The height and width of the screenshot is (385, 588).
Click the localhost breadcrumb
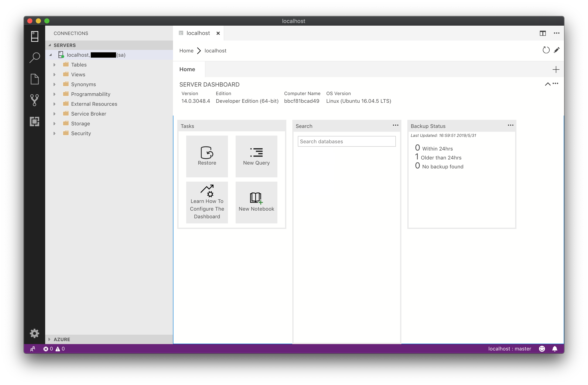click(215, 51)
